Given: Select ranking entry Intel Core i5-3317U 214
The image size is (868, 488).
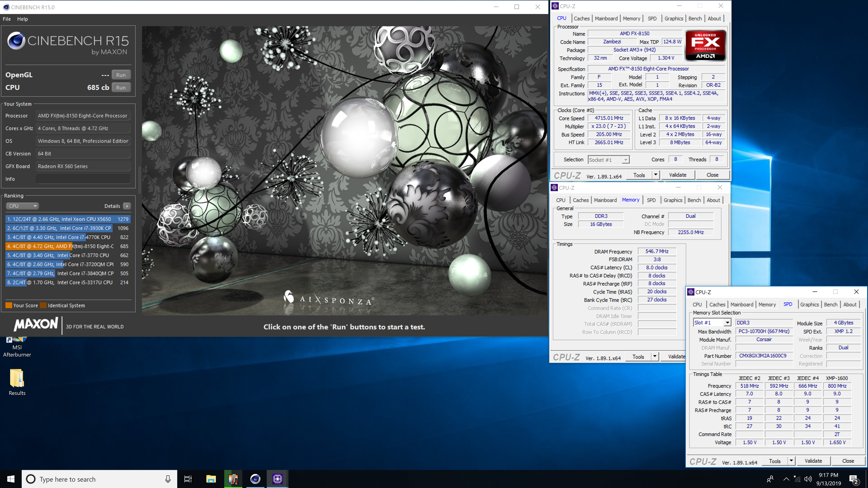Looking at the screenshot, I should (68, 282).
